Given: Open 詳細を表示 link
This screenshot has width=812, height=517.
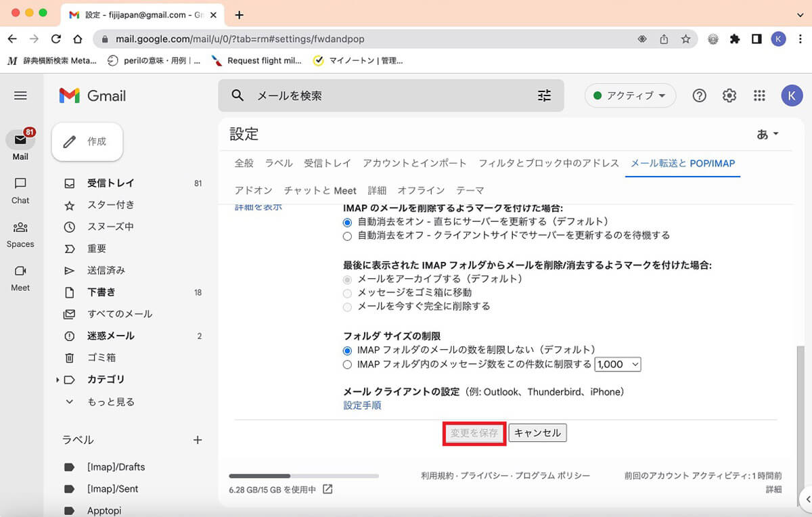Looking at the screenshot, I should (258, 207).
